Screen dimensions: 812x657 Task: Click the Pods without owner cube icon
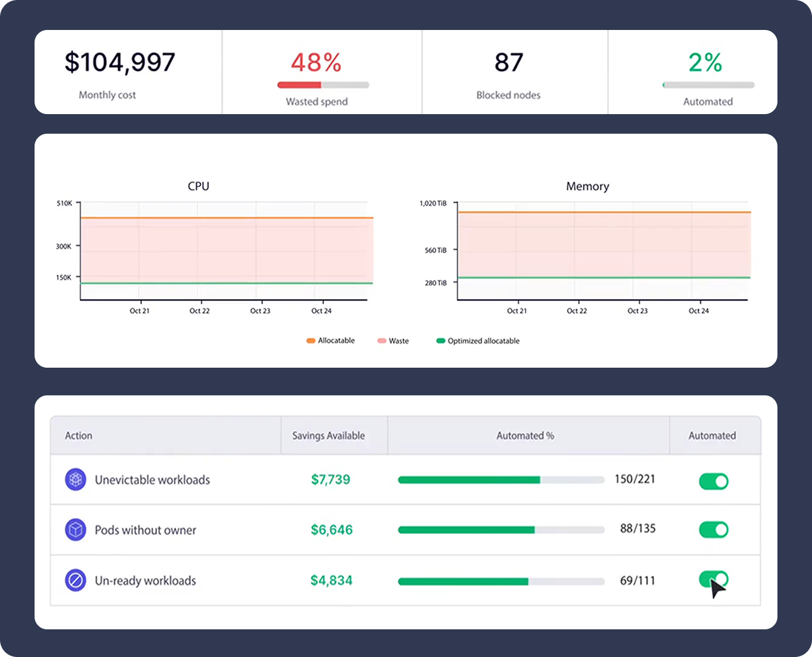pos(75,530)
